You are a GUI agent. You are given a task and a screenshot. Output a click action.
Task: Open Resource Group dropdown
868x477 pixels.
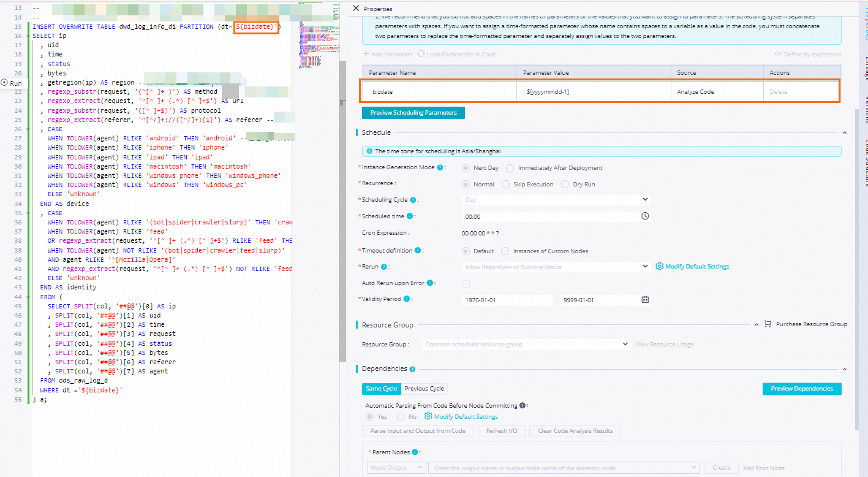pos(527,344)
